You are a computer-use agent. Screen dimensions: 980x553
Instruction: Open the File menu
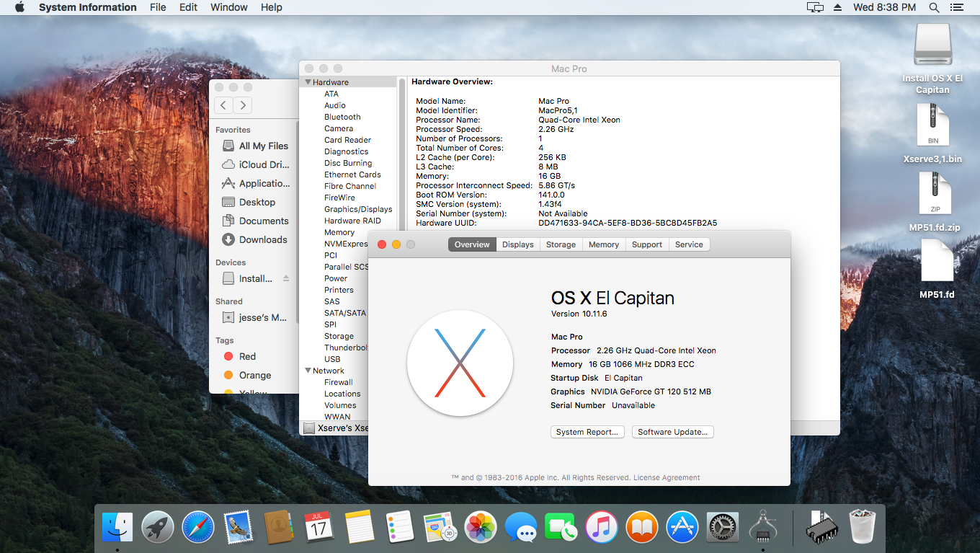158,7
